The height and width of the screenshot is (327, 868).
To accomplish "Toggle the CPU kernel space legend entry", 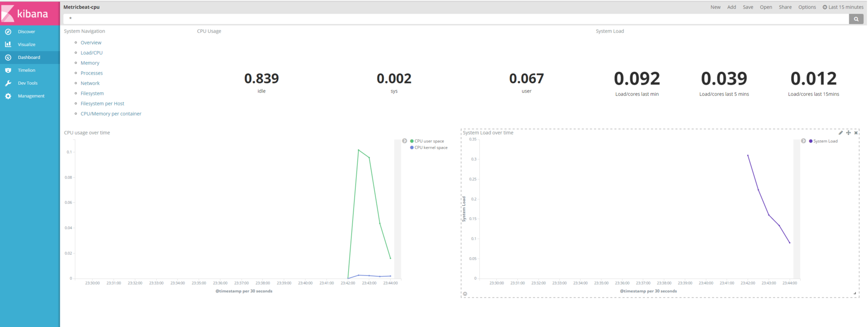I will coord(429,148).
